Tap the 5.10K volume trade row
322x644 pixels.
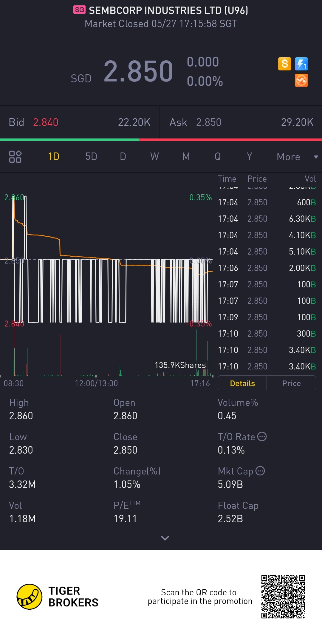[x=267, y=252]
